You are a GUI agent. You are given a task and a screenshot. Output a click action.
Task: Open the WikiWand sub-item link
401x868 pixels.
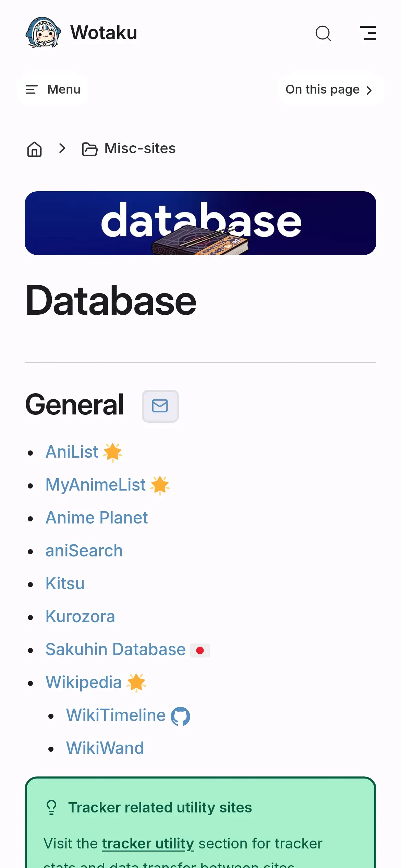[x=105, y=748]
